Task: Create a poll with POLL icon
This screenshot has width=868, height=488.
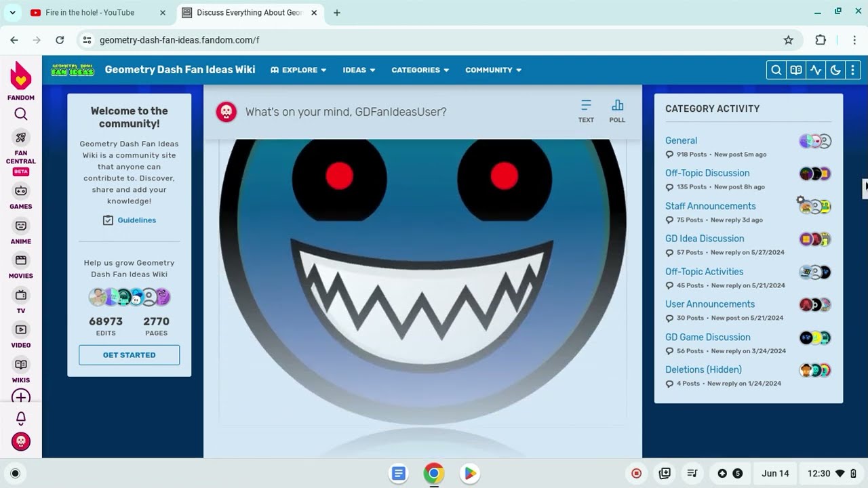Action: click(x=617, y=111)
